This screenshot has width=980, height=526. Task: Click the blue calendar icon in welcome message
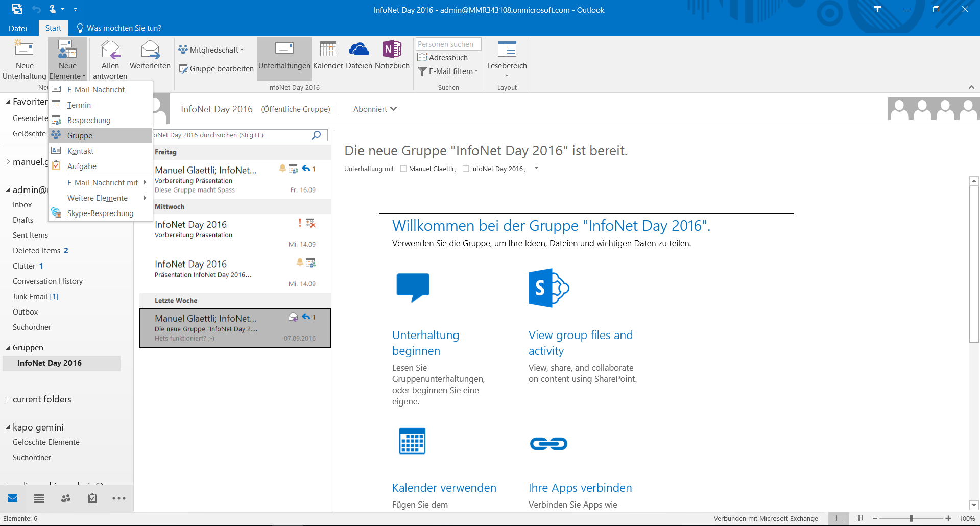(412, 441)
